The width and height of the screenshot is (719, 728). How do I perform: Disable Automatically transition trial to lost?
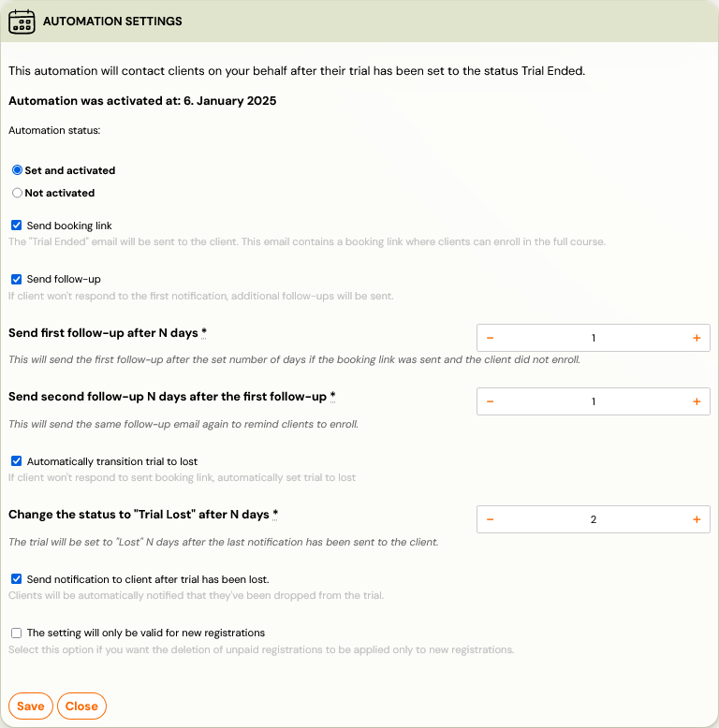17,461
